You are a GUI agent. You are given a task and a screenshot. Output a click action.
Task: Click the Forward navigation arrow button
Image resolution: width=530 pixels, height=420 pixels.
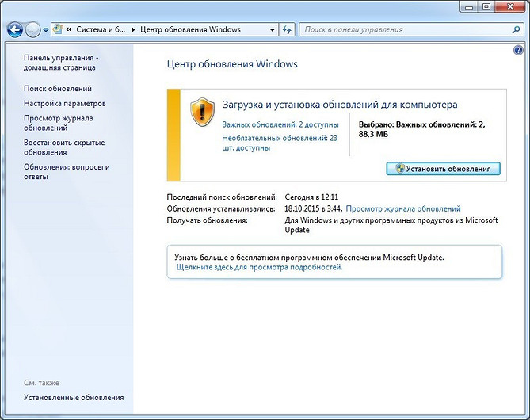tap(33, 30)
